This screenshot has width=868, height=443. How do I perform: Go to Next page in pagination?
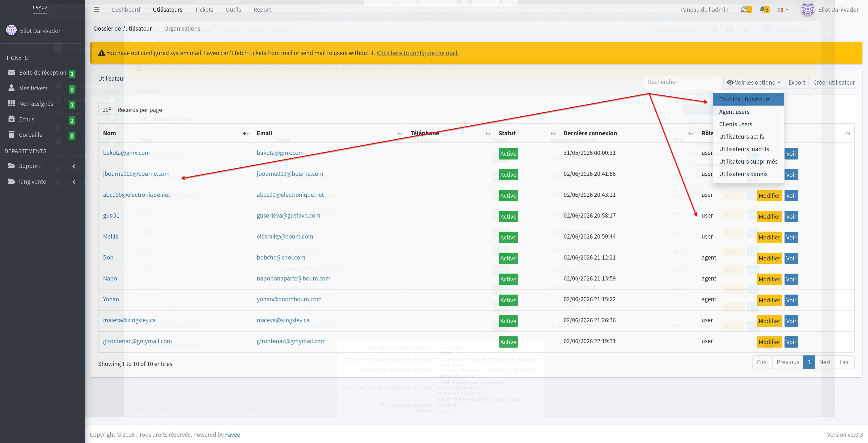825,362
